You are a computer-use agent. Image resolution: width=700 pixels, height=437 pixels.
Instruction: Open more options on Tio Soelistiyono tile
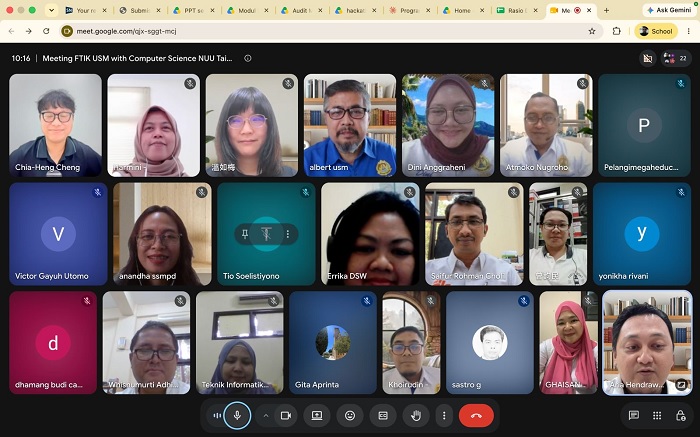[x=288, y=234]
